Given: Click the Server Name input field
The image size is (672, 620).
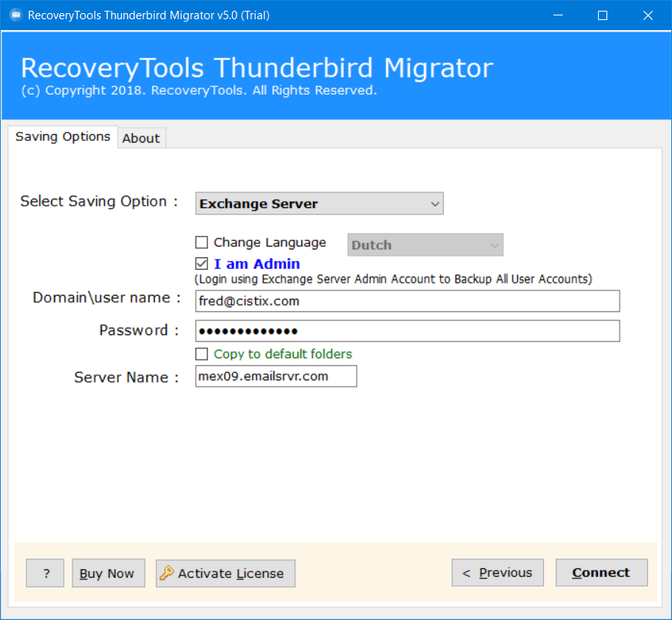Looking at the screenshot, I should pos(276,377).
